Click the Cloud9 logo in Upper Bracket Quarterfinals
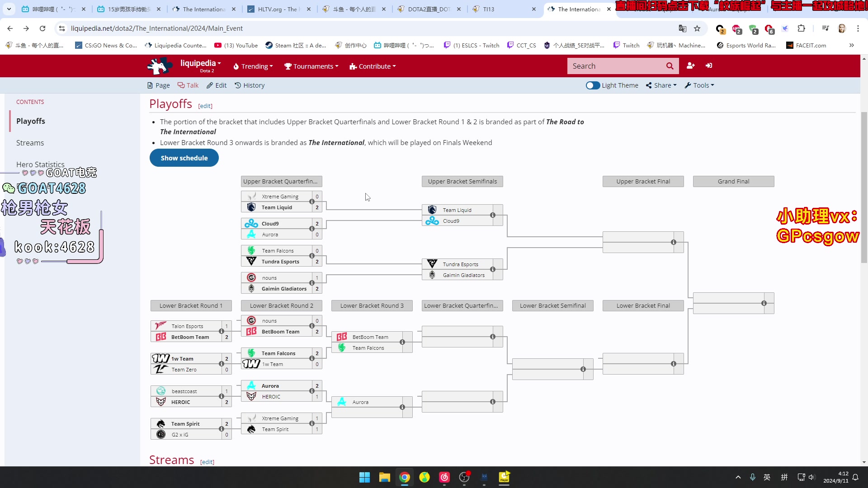 251,223
